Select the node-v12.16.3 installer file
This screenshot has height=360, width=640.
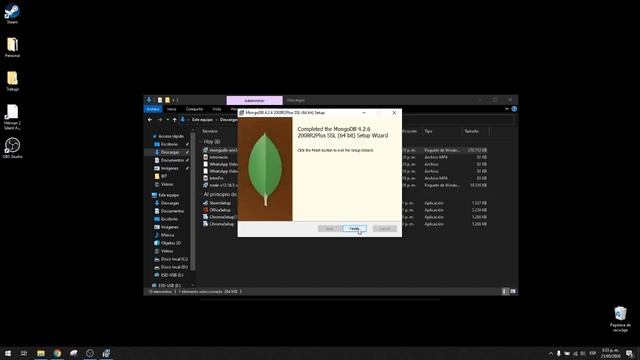coord(220,185)
